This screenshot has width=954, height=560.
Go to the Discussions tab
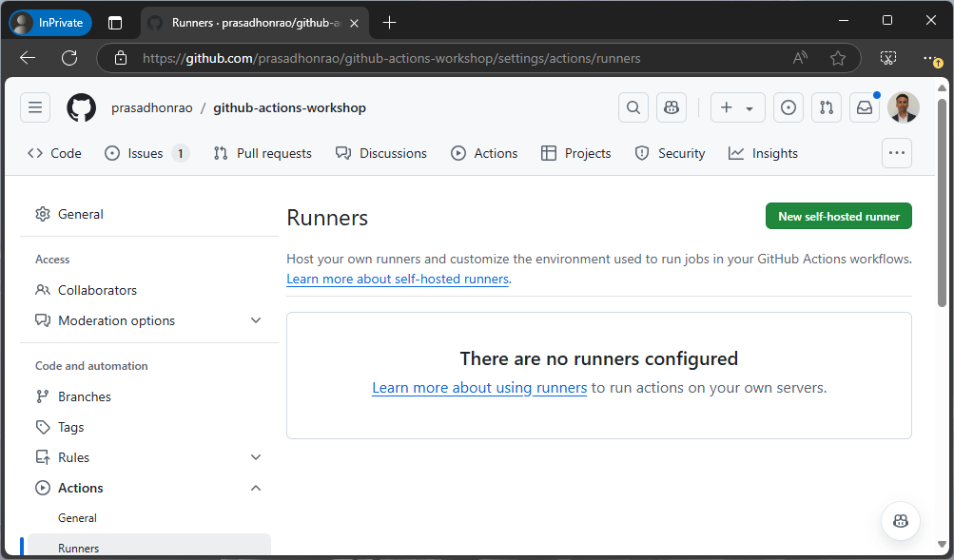click(381, 153)
